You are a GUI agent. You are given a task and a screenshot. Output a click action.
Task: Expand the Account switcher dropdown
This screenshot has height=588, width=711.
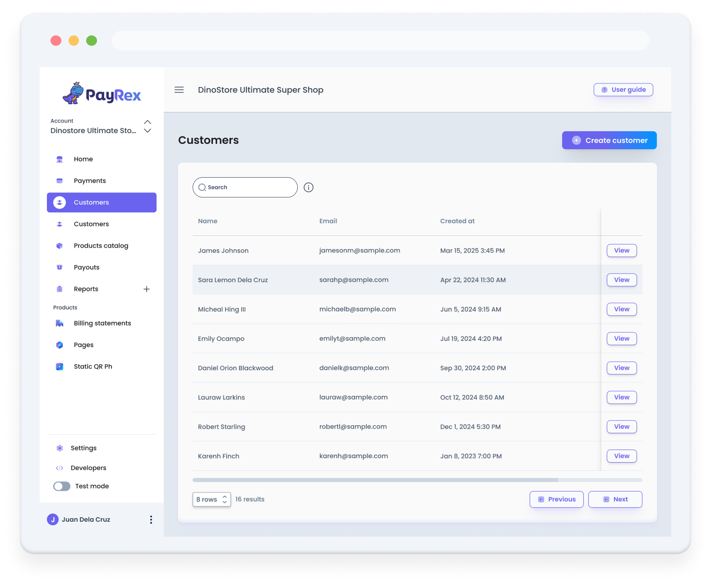tap(147, 126)
